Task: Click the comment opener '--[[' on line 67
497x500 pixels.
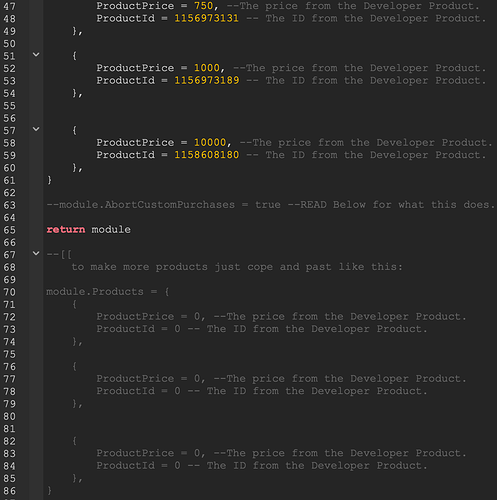Action: (x=59, y=254)
